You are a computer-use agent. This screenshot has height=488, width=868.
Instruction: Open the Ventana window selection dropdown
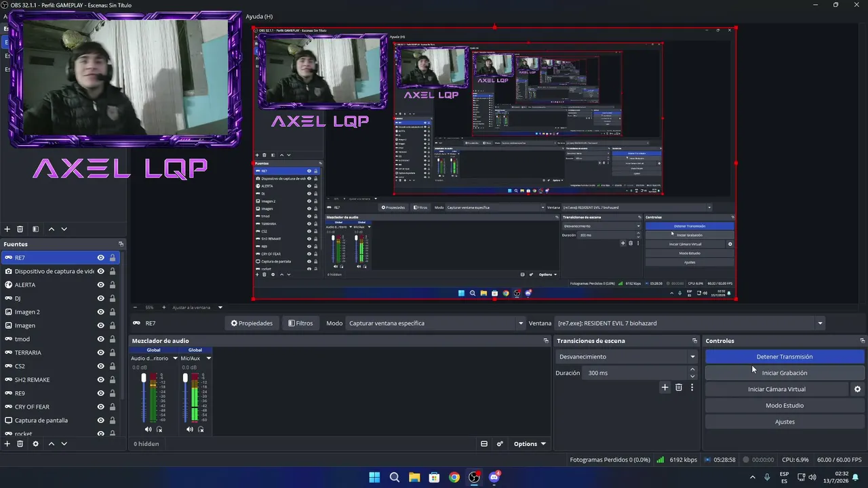(690, 323)
